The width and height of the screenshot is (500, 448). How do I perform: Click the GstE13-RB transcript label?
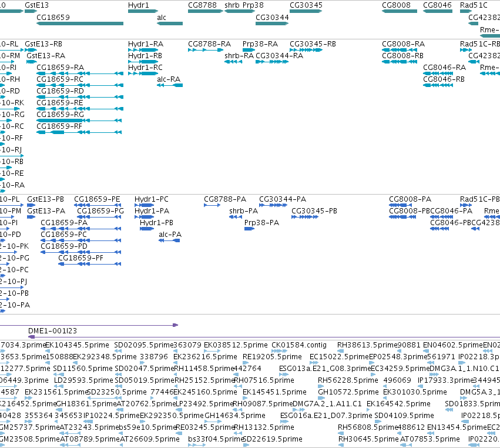point(43,44)
